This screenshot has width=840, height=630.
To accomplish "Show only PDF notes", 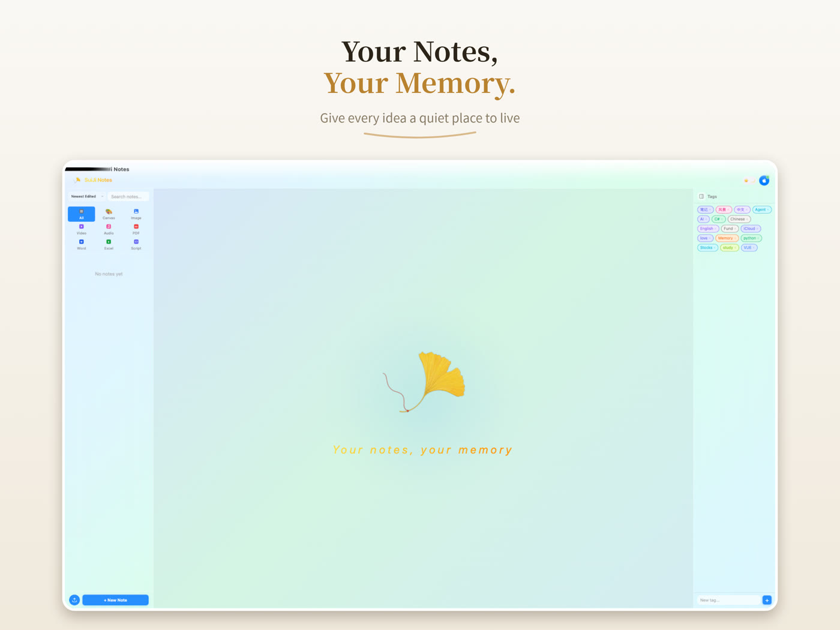I will pos(136,229).
